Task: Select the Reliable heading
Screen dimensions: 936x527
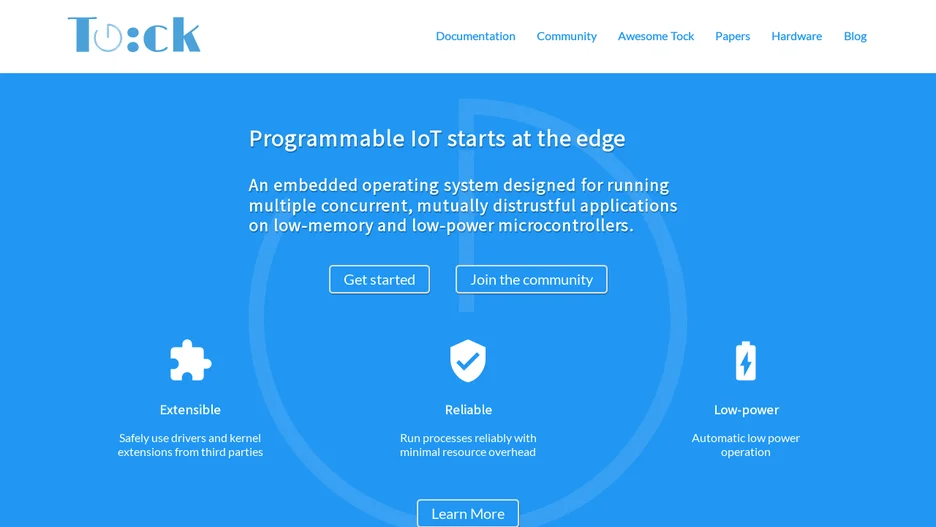Action: [x=468, y=409]
